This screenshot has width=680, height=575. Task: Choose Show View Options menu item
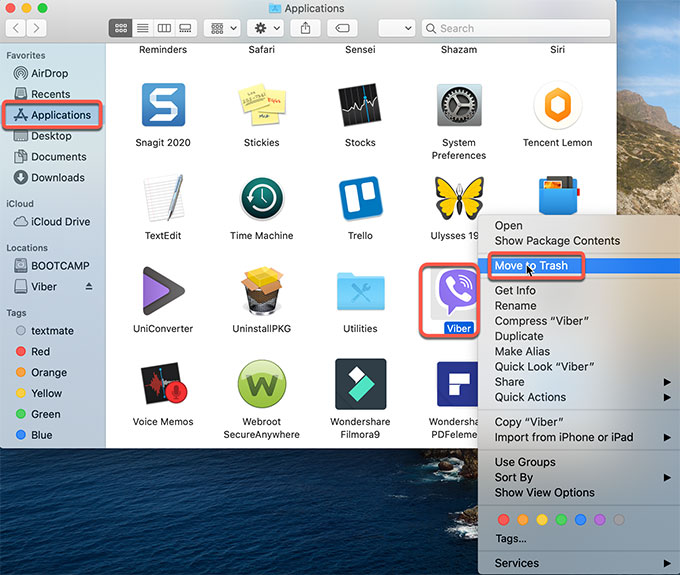(579, 493)
